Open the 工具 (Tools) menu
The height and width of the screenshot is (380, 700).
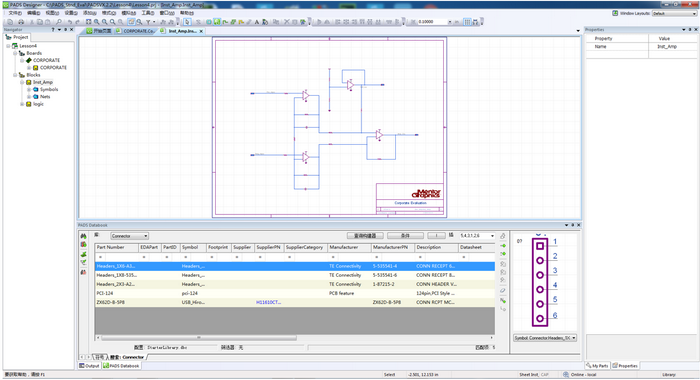[148, 13]
